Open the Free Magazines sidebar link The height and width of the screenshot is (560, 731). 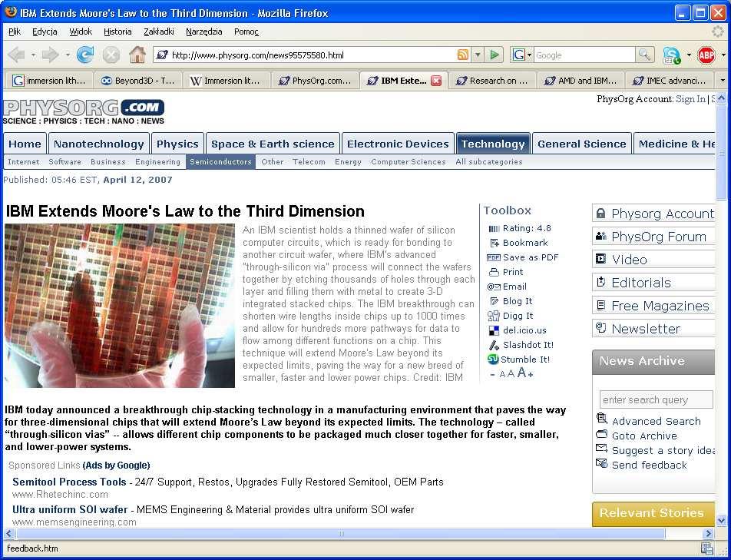pyautogui.click(x=653, y=306)
